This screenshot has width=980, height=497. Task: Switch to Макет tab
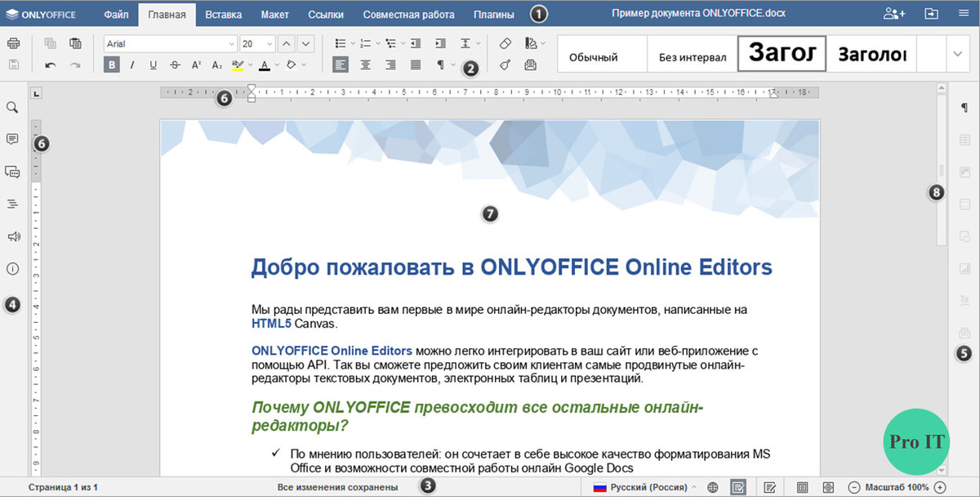274,15
